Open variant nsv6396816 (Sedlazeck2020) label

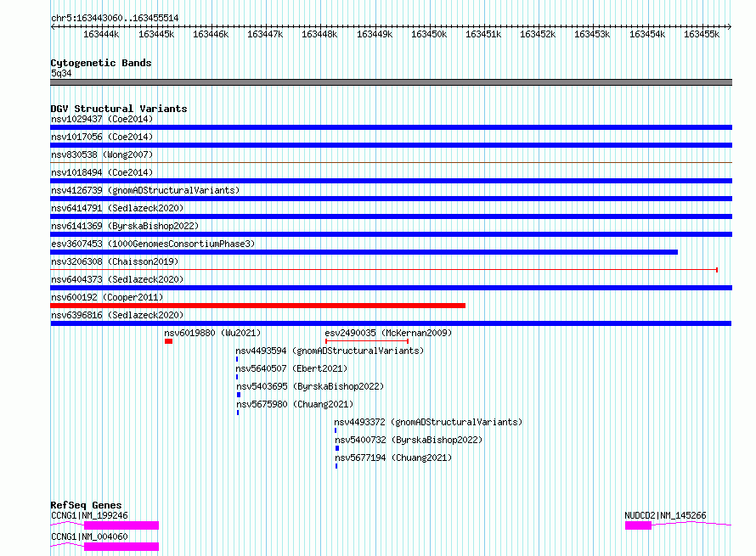click(x=117, y=315)
